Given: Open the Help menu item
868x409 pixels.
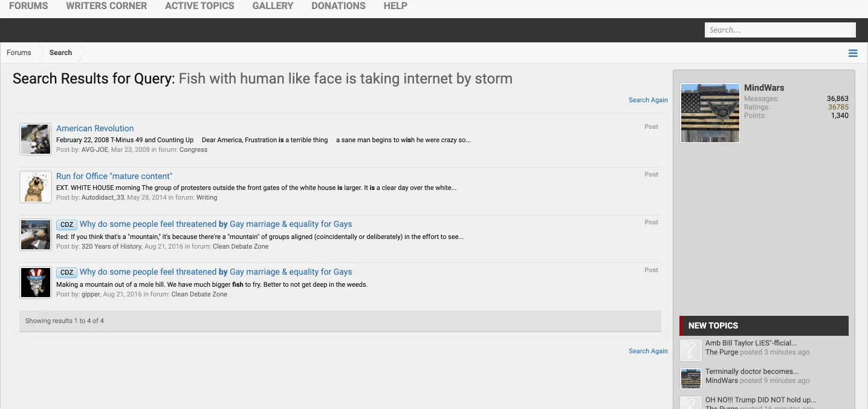Looking at the screenshot, I should 395,6.
